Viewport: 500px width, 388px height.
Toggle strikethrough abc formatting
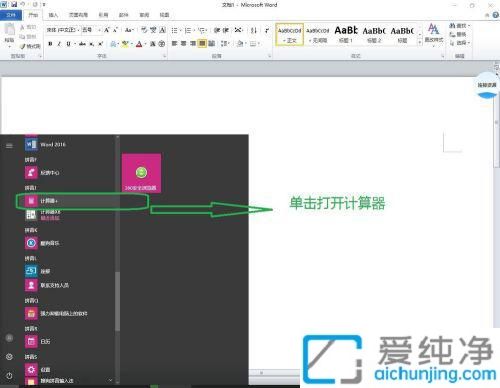point(82,44)
